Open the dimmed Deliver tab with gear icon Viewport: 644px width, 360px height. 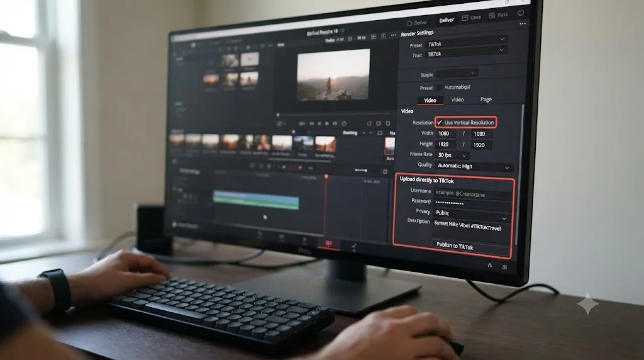pos(417,23)
